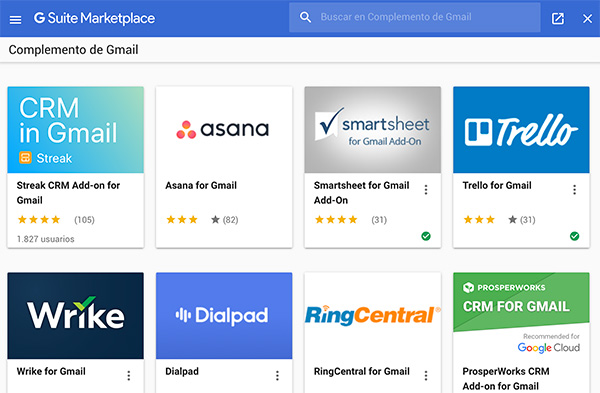The height and width of the screenshot is (393, 600).
Task: Open the Smartsheet for Gmail Add-On thumbnail
Action: [x=373, y=130]
